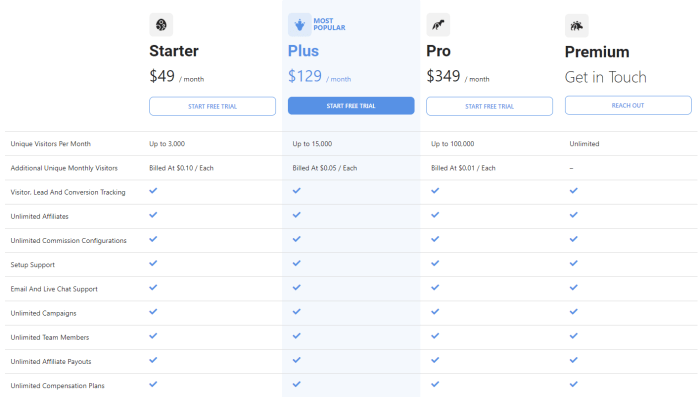Click Starter checkmark for Unlimited Affiliate Payouts
The width and height of the screenshot is (700, 397).
[x=153, y=360]
